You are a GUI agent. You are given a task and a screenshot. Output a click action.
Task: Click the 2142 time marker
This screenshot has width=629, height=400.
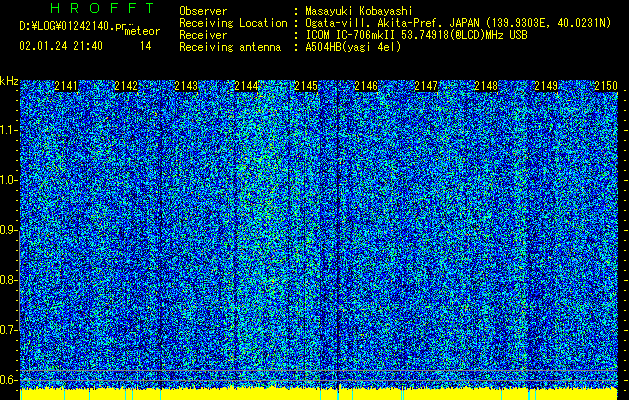126,86
